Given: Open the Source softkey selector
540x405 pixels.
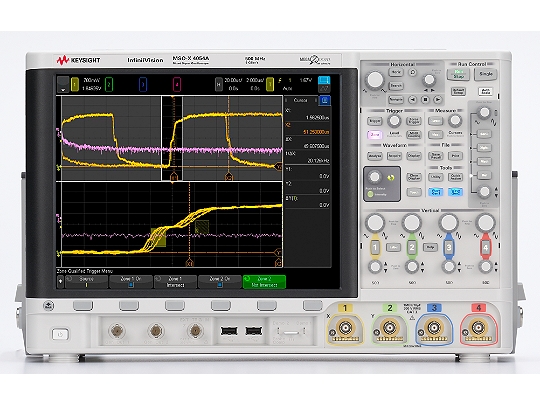Looking at the screenshot, I should (86, 282).
